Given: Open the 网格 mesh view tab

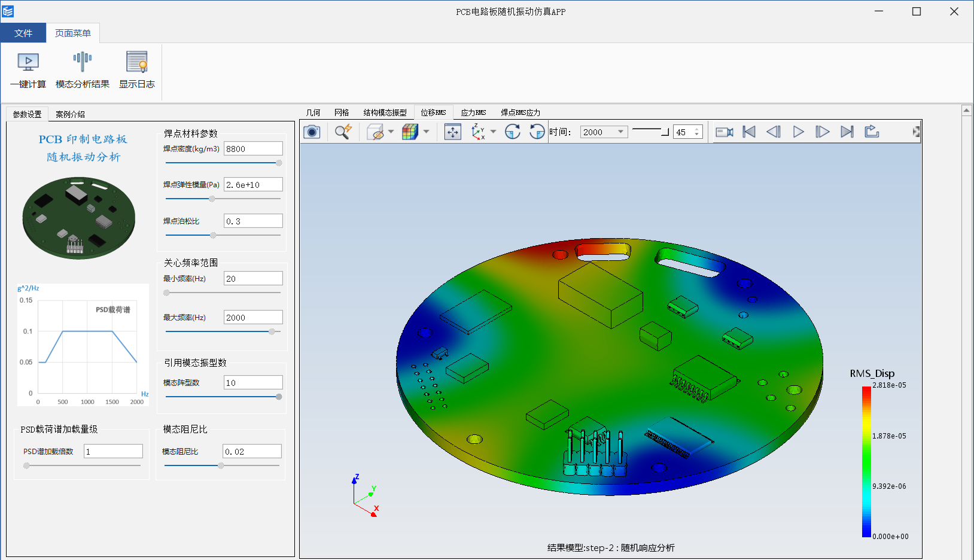Looking at the screenshot, I should [342, 112].
